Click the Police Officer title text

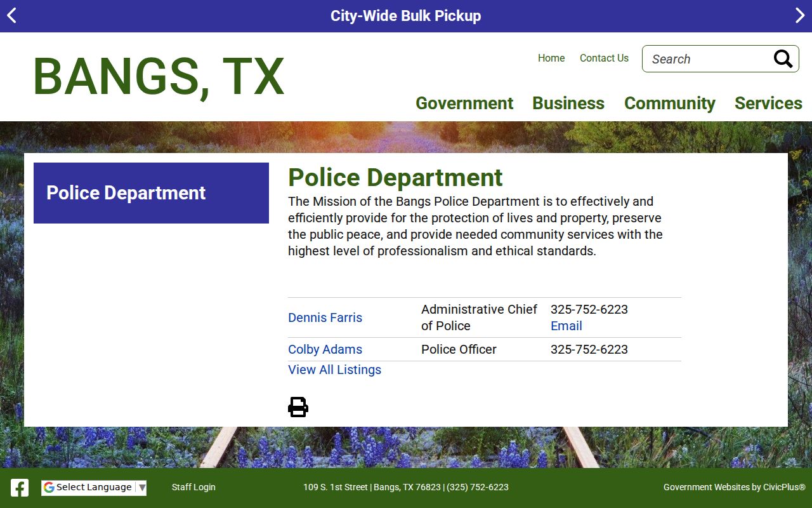pos(459,349)
